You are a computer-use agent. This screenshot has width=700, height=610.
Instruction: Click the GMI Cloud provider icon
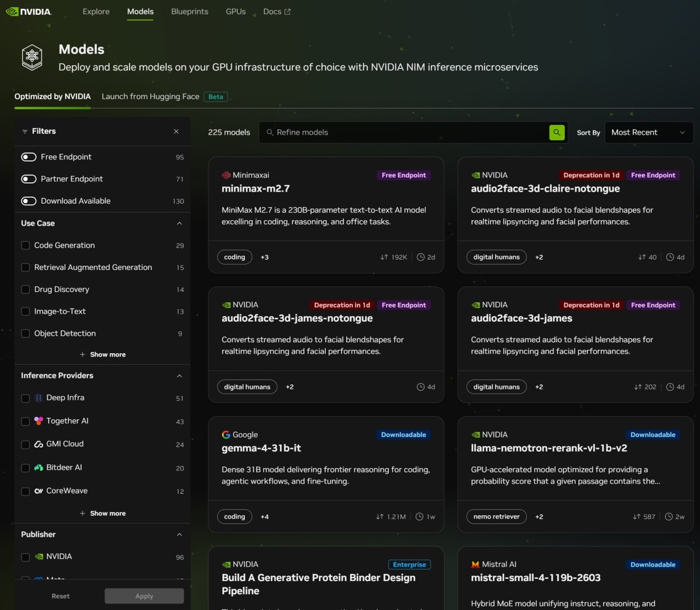[38, 444]
